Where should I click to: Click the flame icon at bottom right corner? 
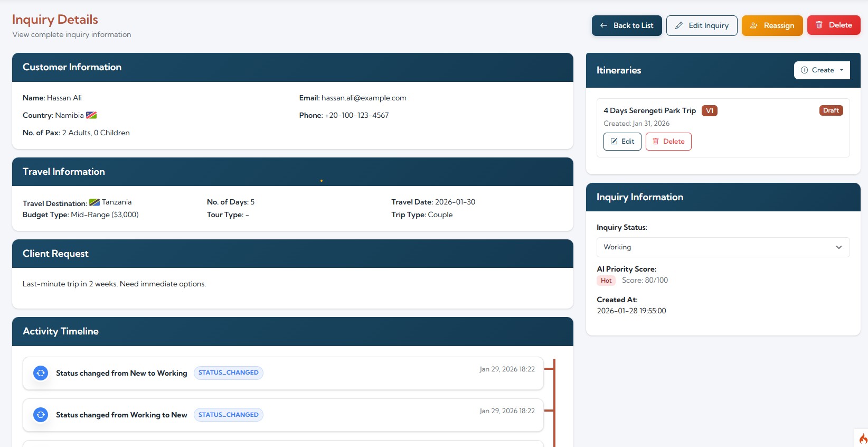coord(863,439)
